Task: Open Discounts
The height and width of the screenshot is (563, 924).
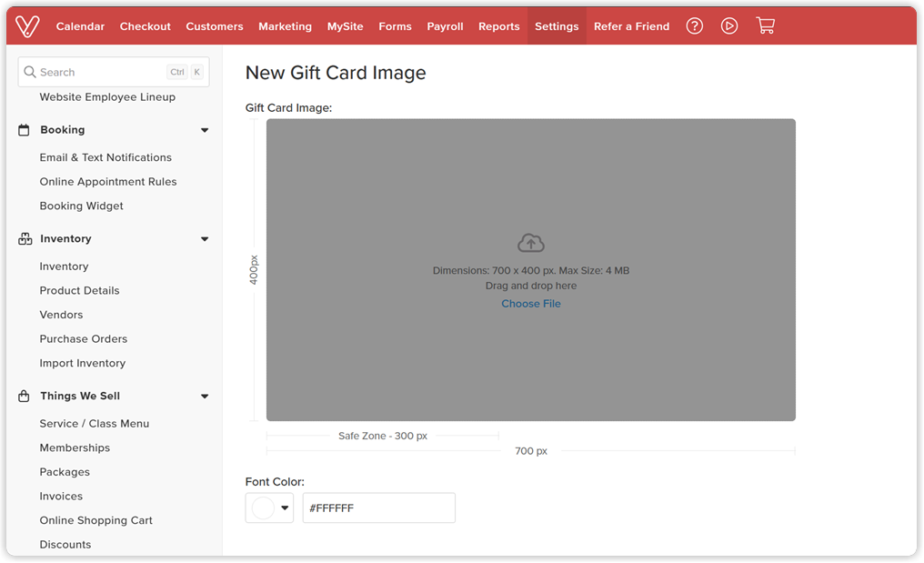Action: [65, 545]
